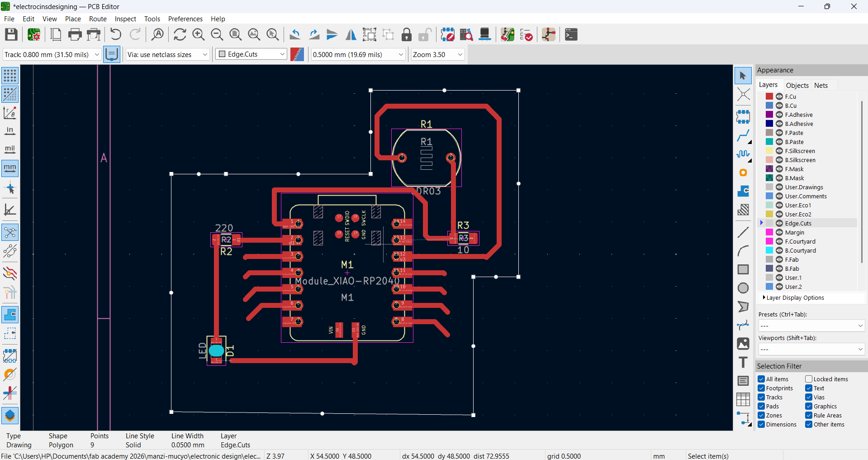Enable the Locked items filter checkbox
Viewport: 868px width, 460px height.
click(809, 379)
